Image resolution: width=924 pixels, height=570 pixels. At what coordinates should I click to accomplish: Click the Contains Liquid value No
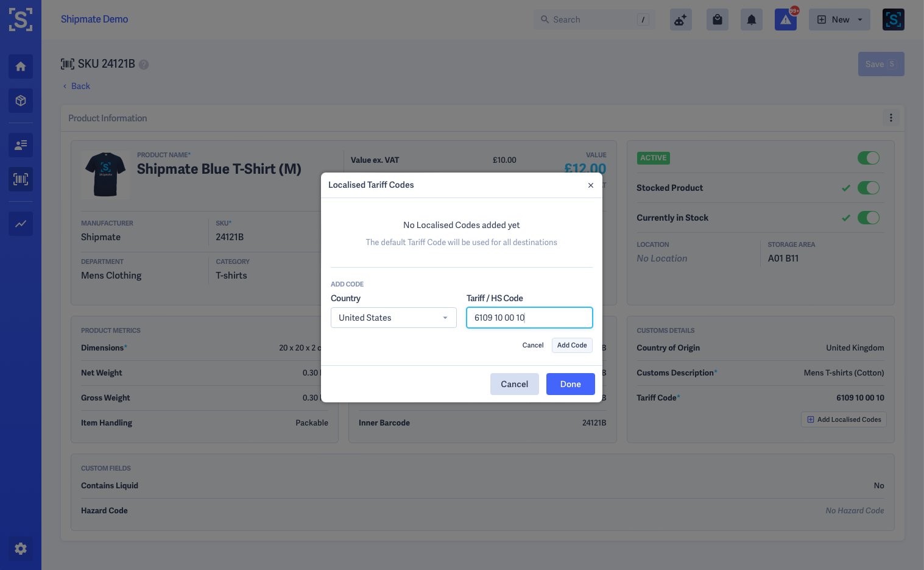(879, 485)
